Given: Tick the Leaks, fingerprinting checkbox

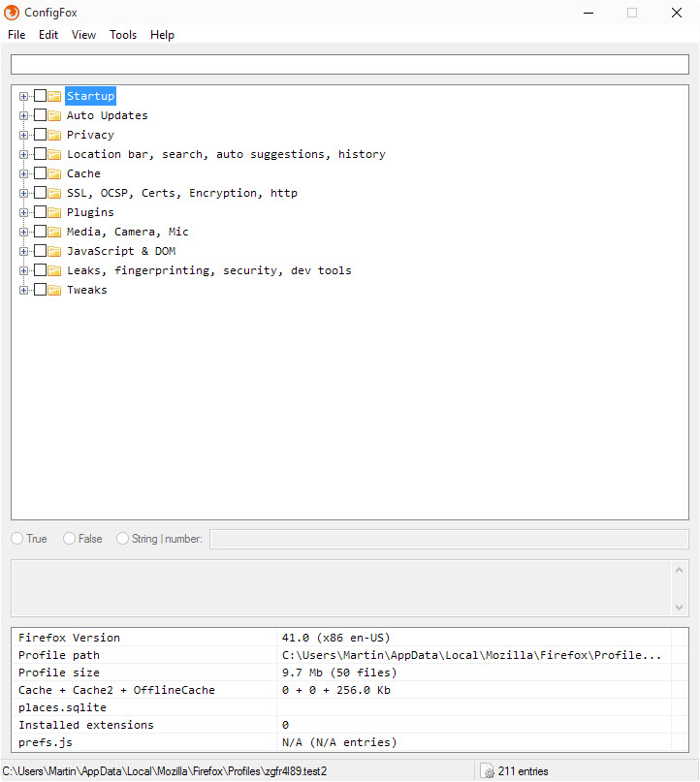Looking at the screenshot, I should coord(40,270).
